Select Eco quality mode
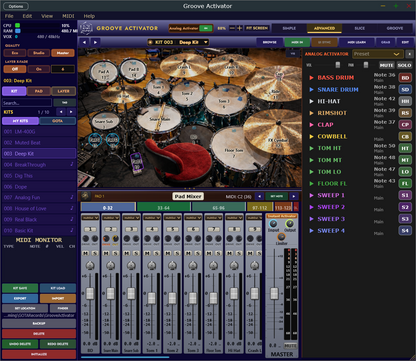The height and width of the screenshot is (361, 416). [15, 53]
